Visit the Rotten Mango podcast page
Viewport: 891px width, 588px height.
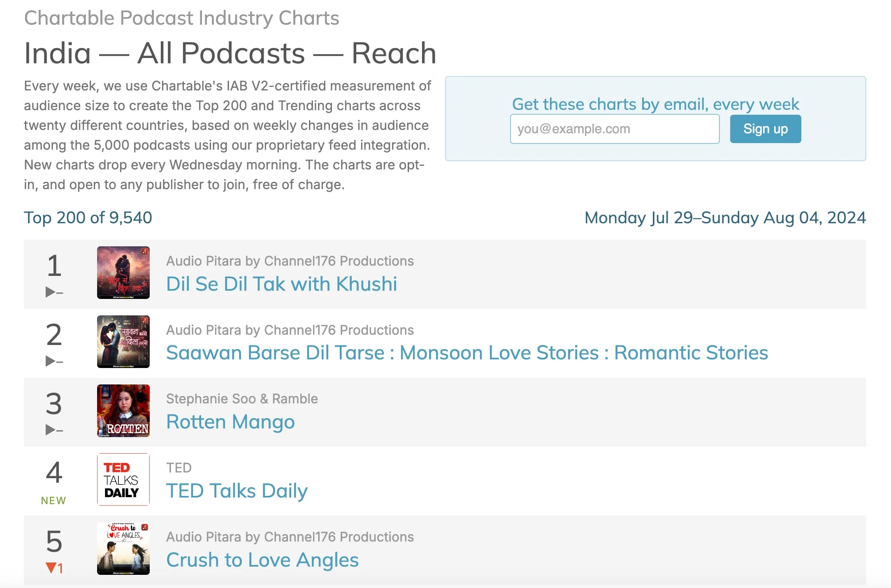pos(230,422)
